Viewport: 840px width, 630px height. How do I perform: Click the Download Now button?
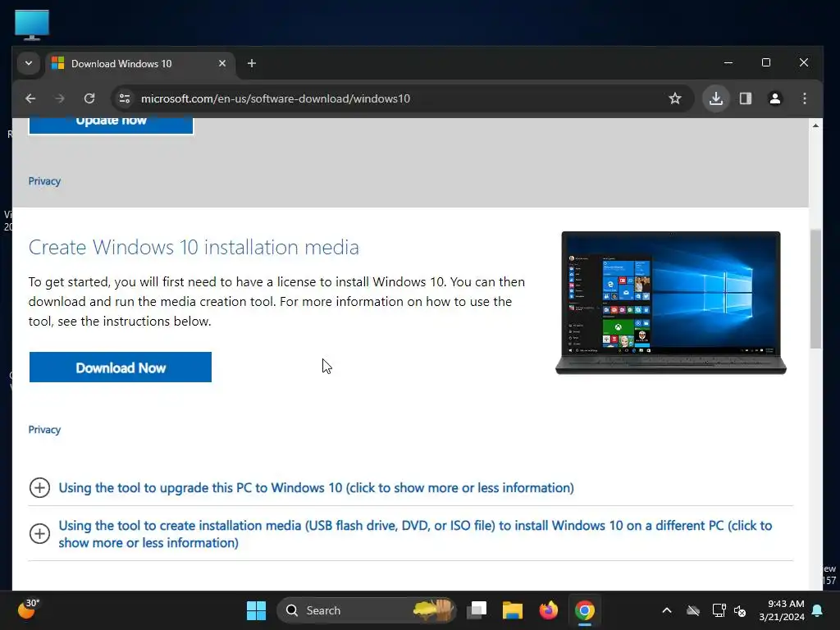pos(121,367)
